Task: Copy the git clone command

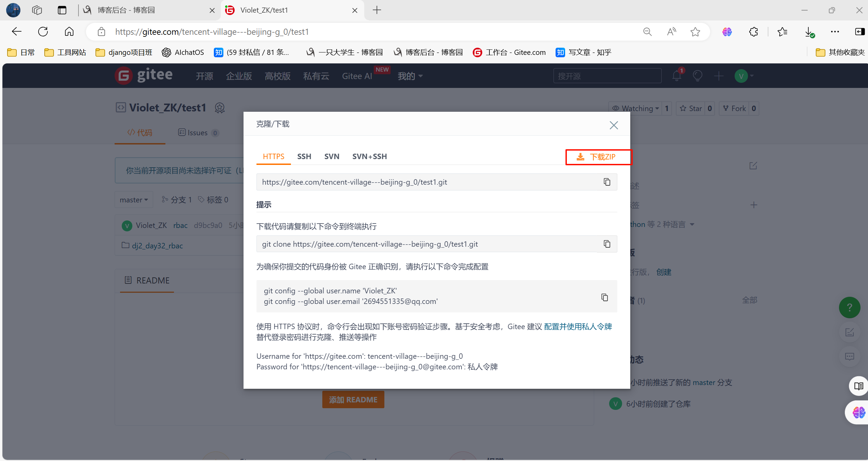Action: [x=607, y=244]
